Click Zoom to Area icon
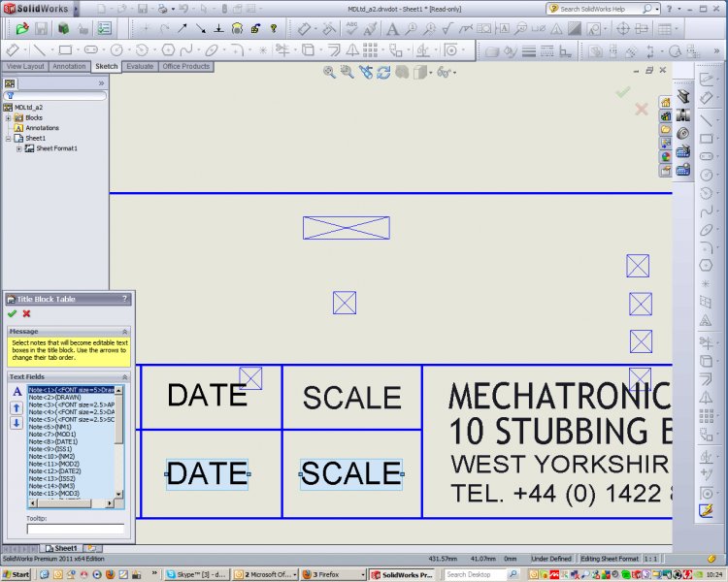The width and height of the screenshot is (728, 582). pyautogui.click(x=347, y=72)
